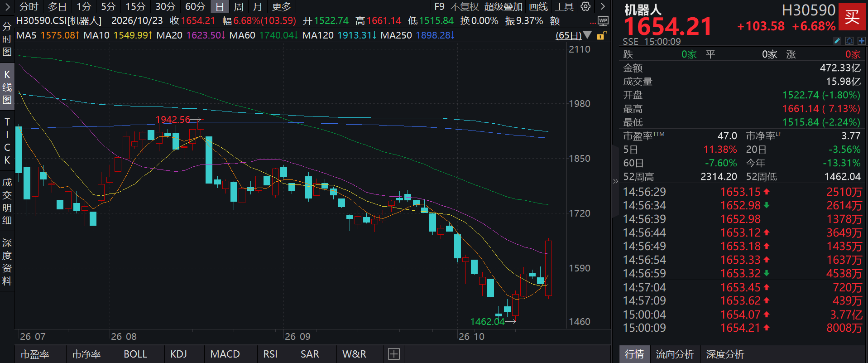Open the 65日 period range dropdown

tap(574, 35)
